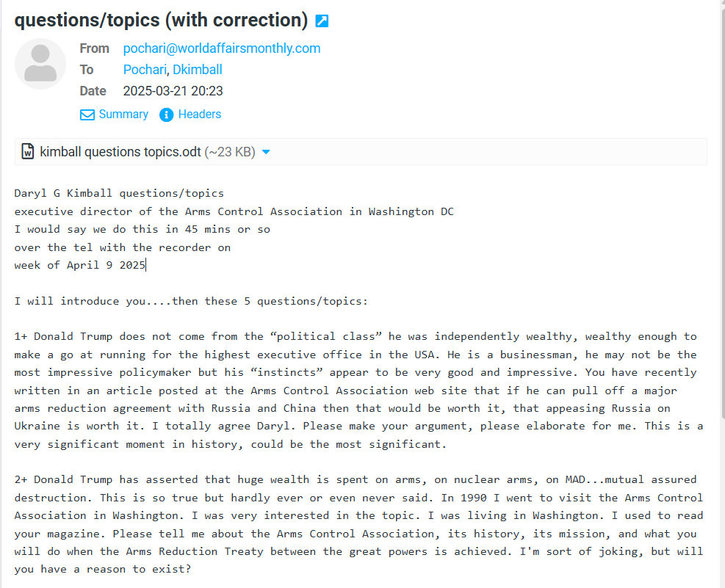Click the date value 2025-03-21 20:23
This screenshot has width=725, height=588.
pos(173,91)
